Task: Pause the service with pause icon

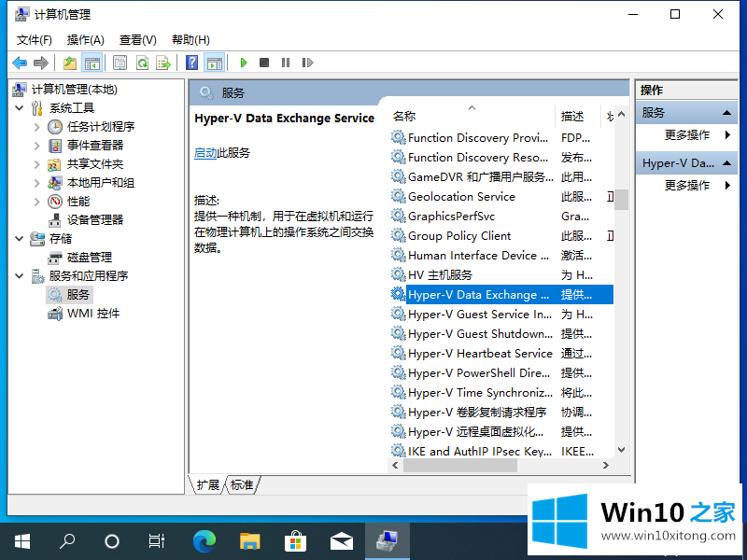Action: coord(286,63)
